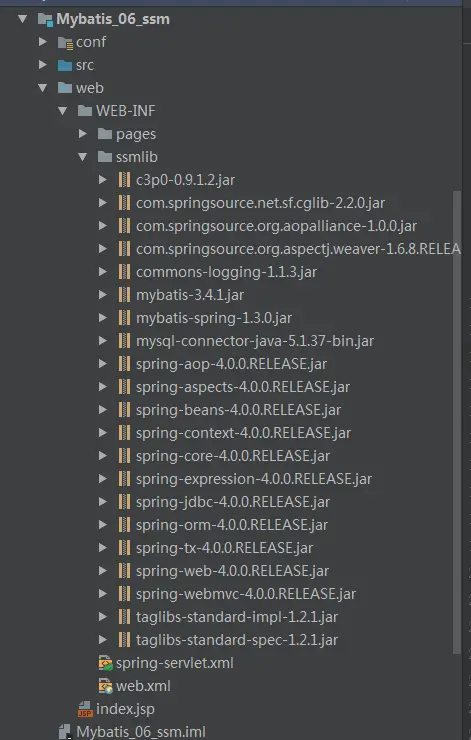Screen dimensions: 471x740
Task: Click the WEB-INF folder icon
Action: coord(85,111)
